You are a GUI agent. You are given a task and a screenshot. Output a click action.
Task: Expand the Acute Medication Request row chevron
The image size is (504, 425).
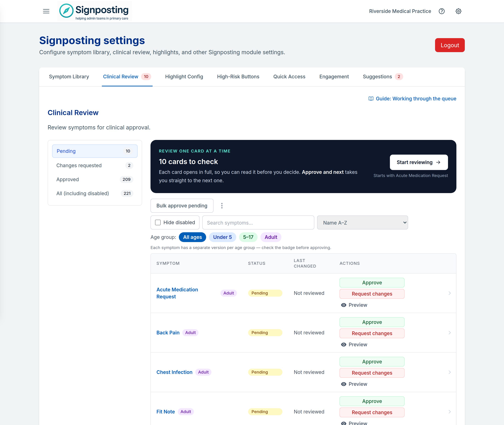[450, 293]
